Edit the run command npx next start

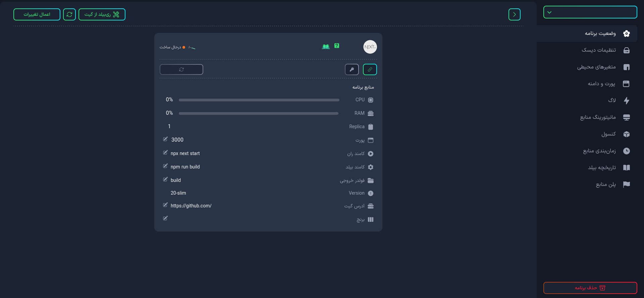165,152
